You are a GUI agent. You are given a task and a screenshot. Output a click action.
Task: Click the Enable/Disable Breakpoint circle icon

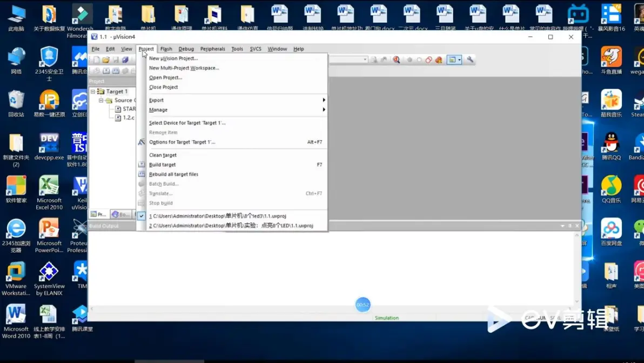pyautogui.click(x=419, y=60)
